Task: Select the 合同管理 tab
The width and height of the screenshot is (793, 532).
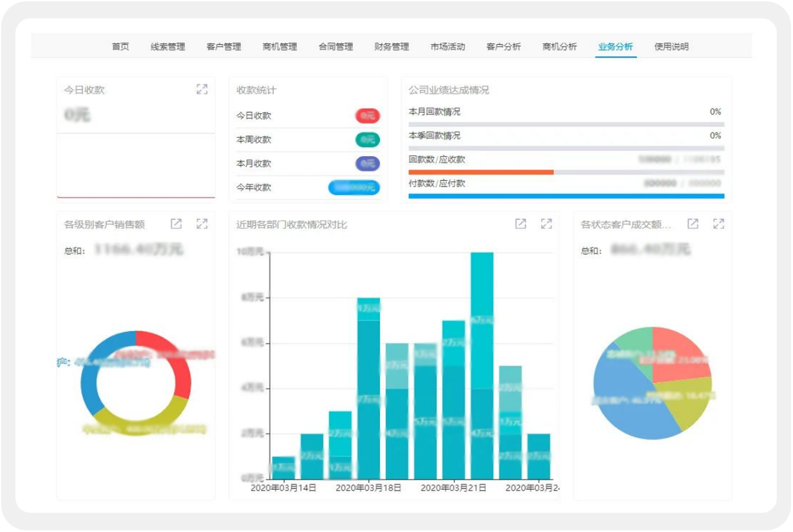Action: tap(336, 47)
